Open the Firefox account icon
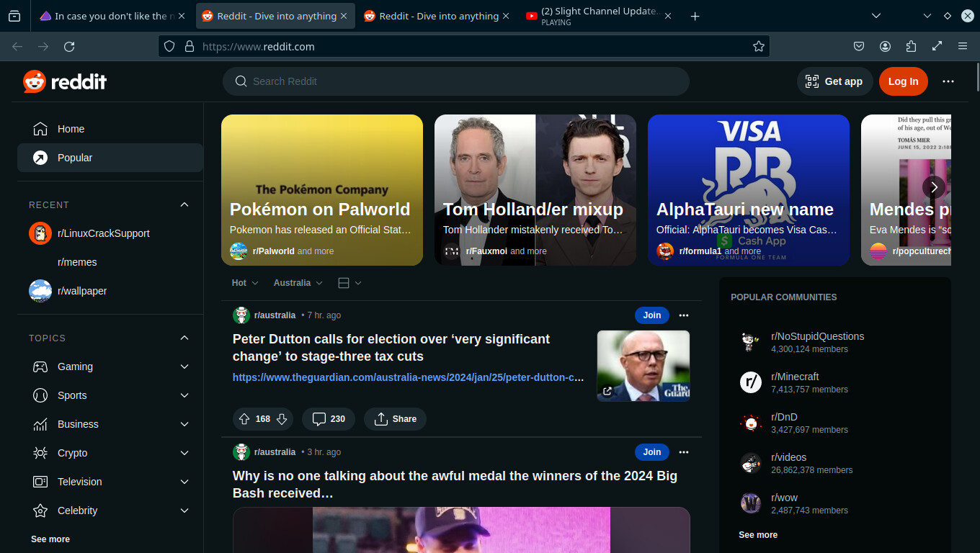Viewport: 980px width, 553px height. (885, 46)
